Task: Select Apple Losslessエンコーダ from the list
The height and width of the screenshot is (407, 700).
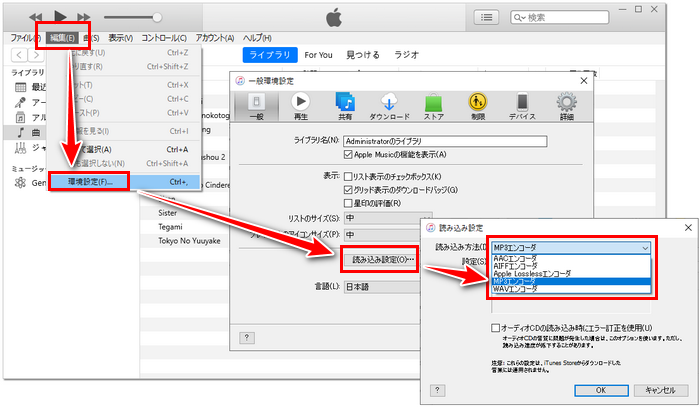Action: [x=571, y=274]
